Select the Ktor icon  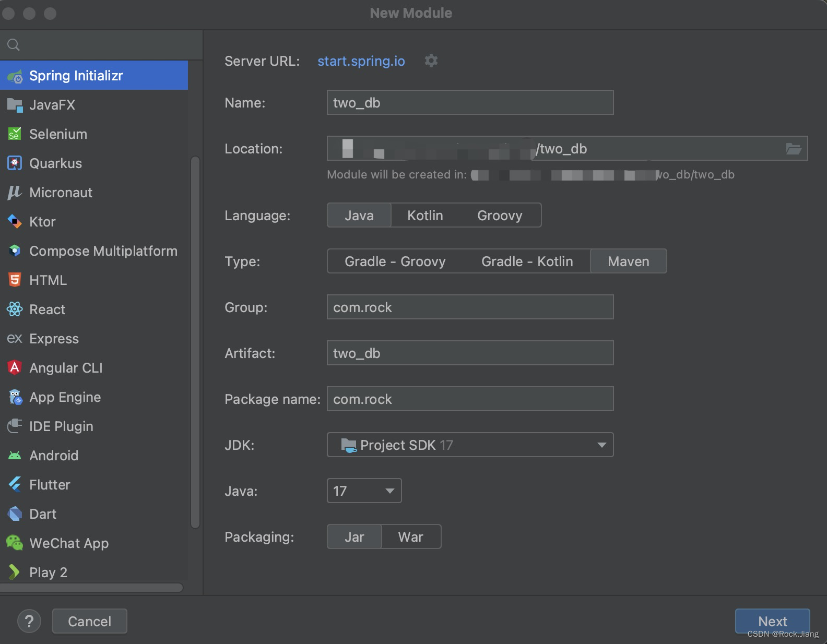click(x=15, y=222)
